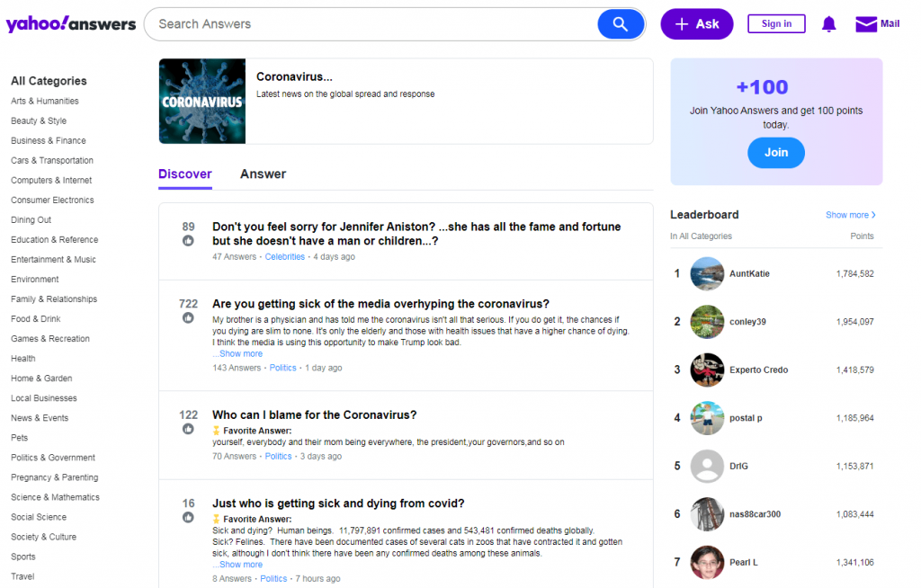Open Family & Relationships category
This screenshot has height=588, width=921.
pos(54,299)
